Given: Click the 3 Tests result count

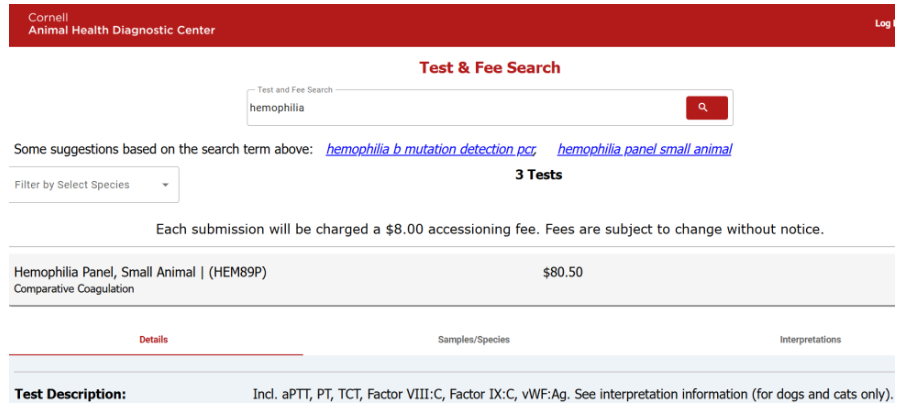Looking at the screenshot, I should coord(538,175).
